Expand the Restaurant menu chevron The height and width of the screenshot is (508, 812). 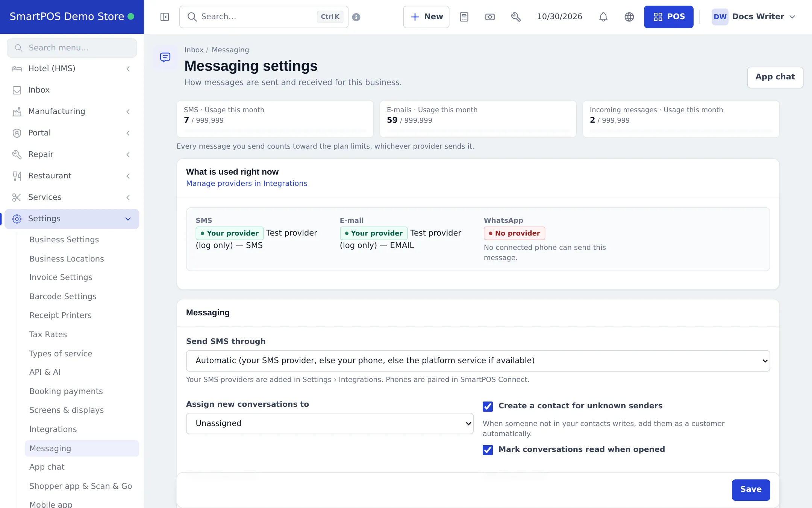(x=128, y=176)
